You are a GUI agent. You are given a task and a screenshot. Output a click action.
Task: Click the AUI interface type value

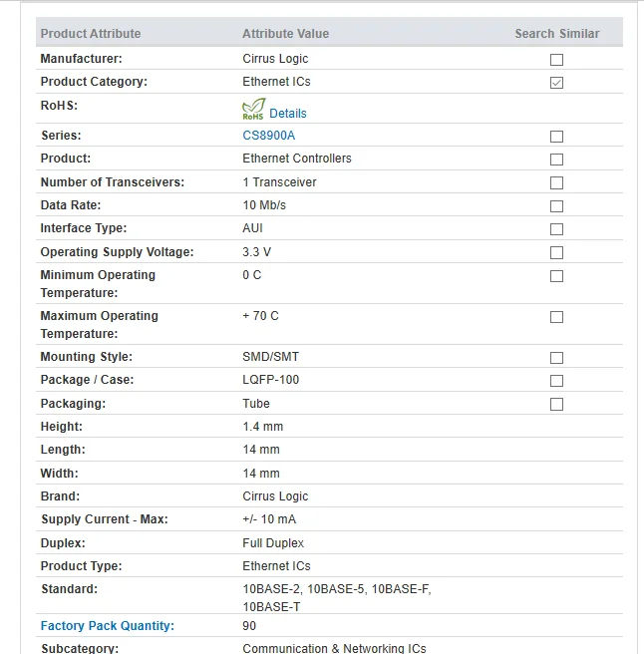pos(253,228)
